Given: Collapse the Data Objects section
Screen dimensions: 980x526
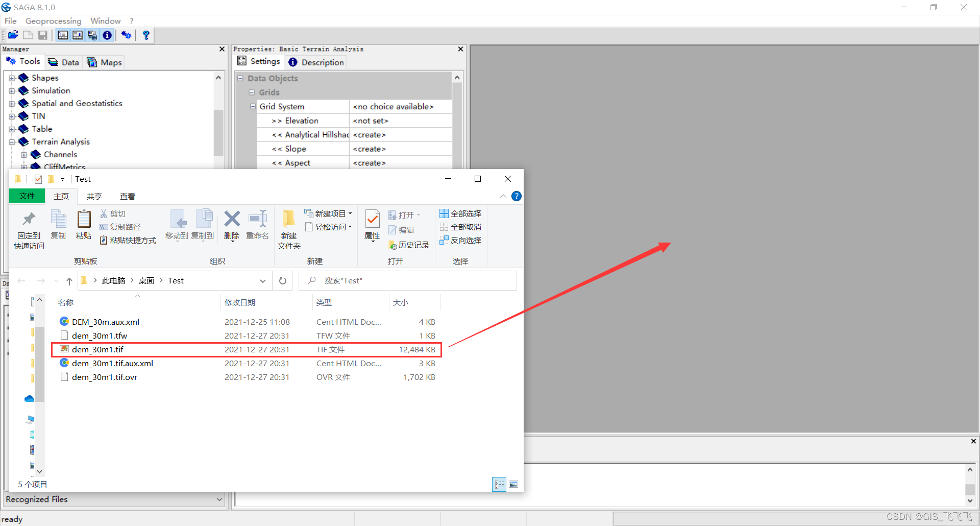Looking at the screenshot, I should pos(240,78).
